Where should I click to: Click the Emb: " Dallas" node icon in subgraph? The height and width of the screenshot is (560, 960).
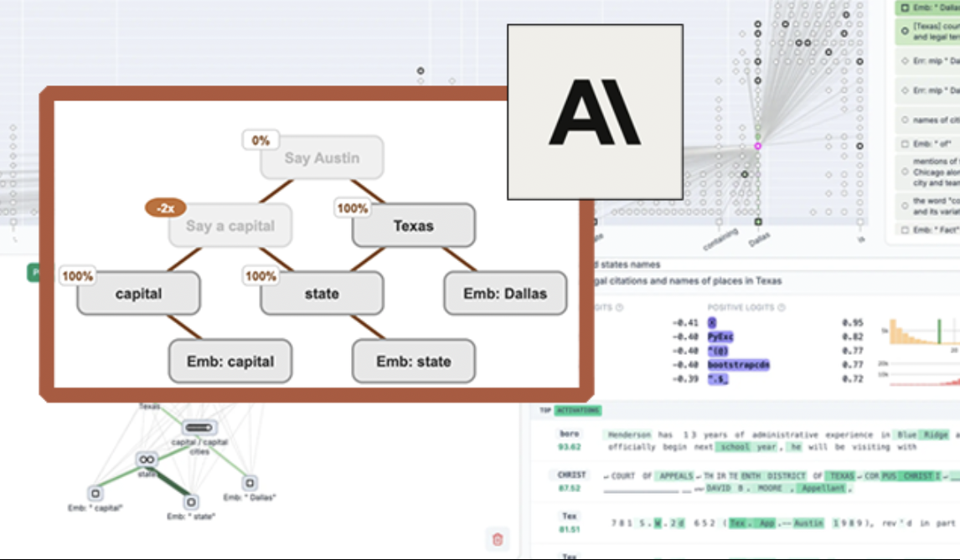pos(250,483)
